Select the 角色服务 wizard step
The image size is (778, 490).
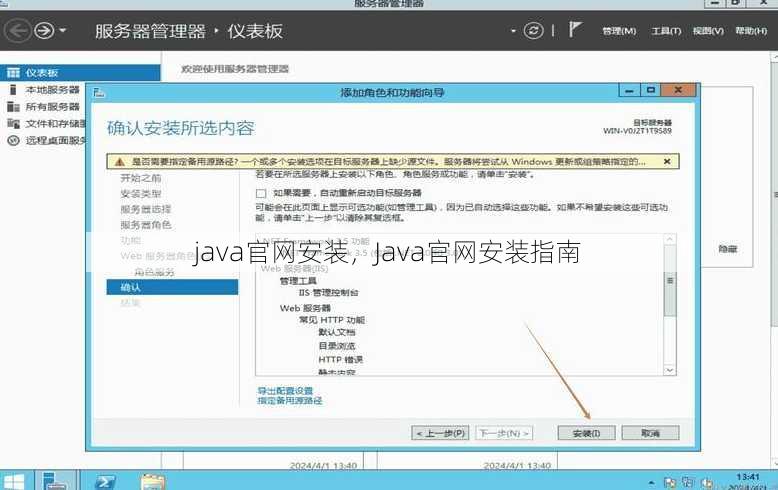click(x=154, y=272)
